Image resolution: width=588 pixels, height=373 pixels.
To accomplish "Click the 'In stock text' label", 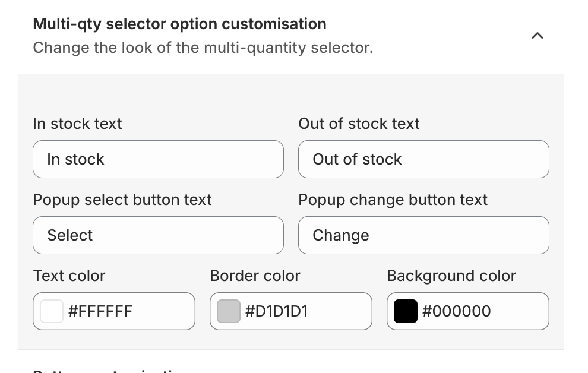I will (77, 124).
